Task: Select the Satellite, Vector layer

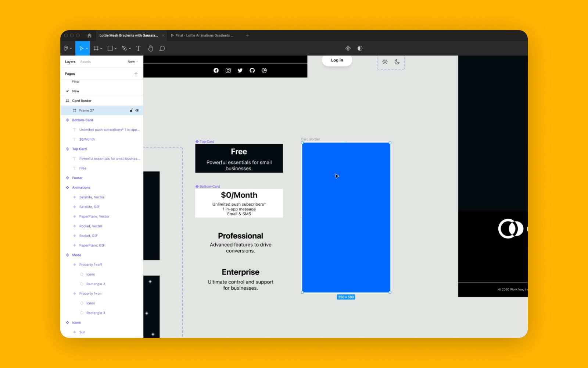Action: click(92, 197)
